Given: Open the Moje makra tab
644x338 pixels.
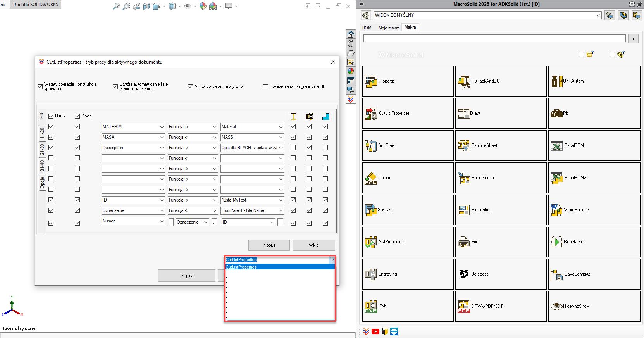Looking at the screenshot, I should 389,28.
